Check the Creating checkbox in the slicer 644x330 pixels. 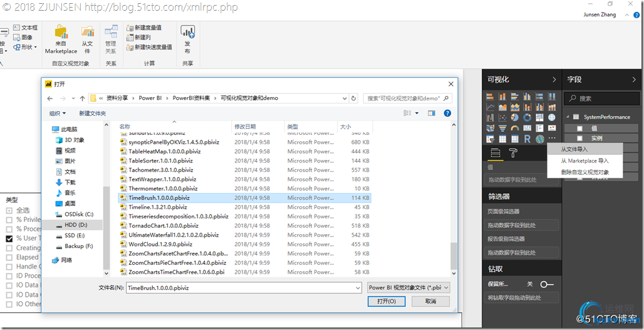[x=9, y=248]
